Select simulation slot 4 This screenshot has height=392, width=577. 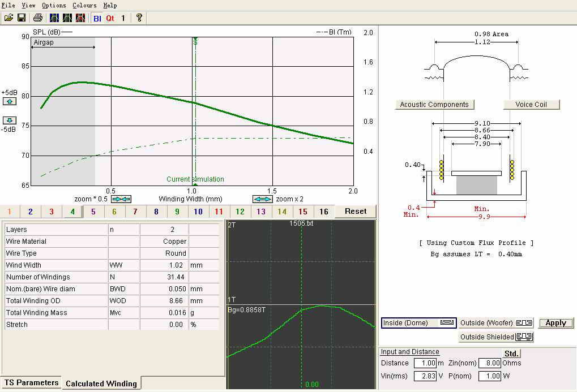point(72,212)
